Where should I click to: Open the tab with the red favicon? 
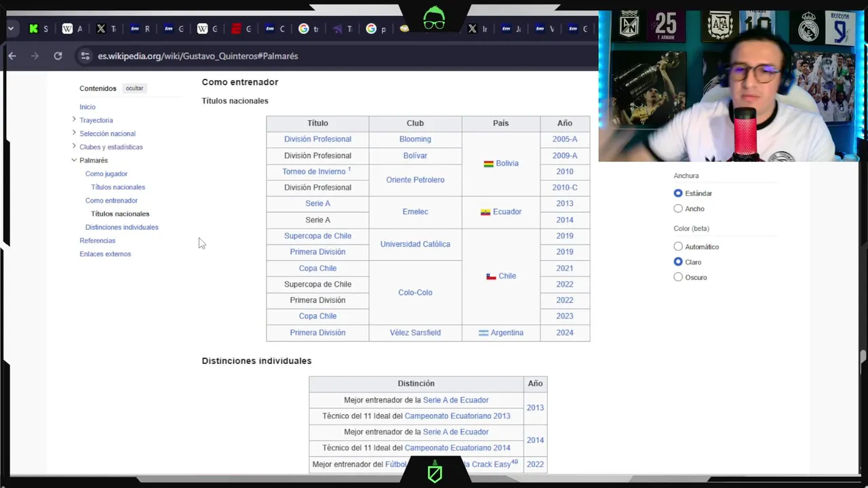pyautogui.click(x=242, y=28)
